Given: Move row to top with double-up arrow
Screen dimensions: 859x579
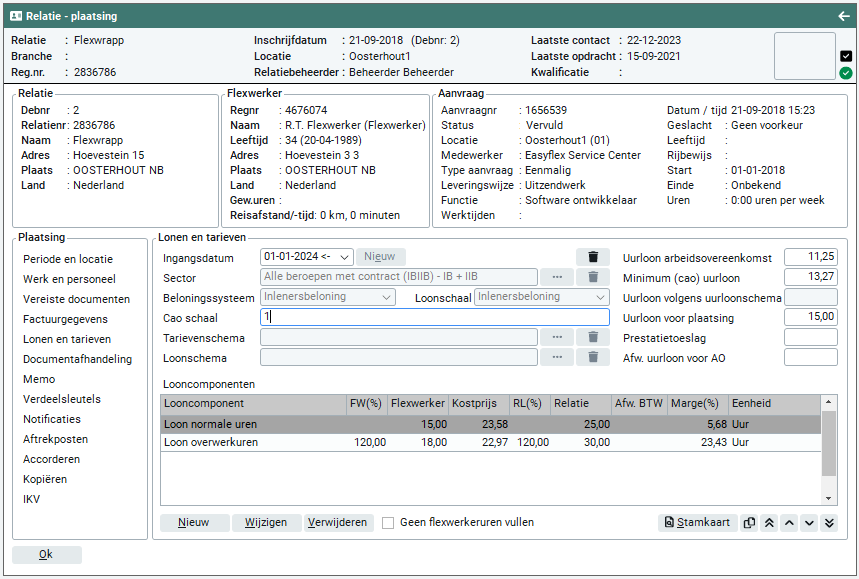Looking at the screenshot, I should click(768, 523).
